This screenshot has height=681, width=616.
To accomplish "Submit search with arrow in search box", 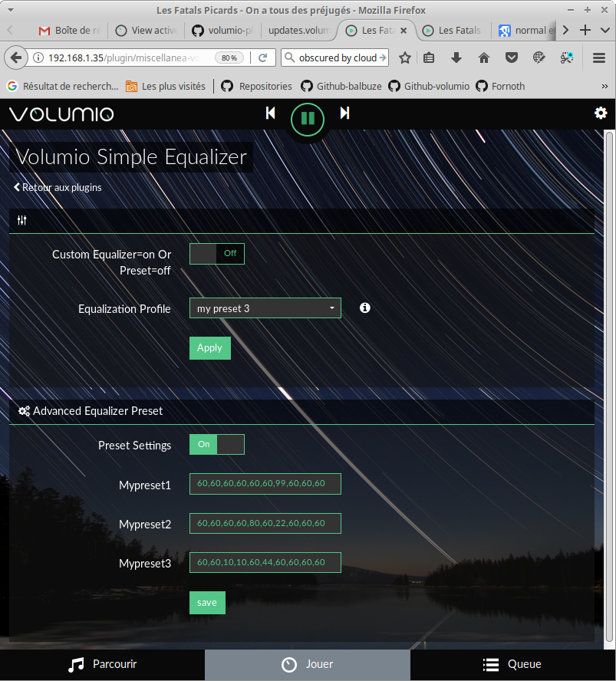I will 383,58.
